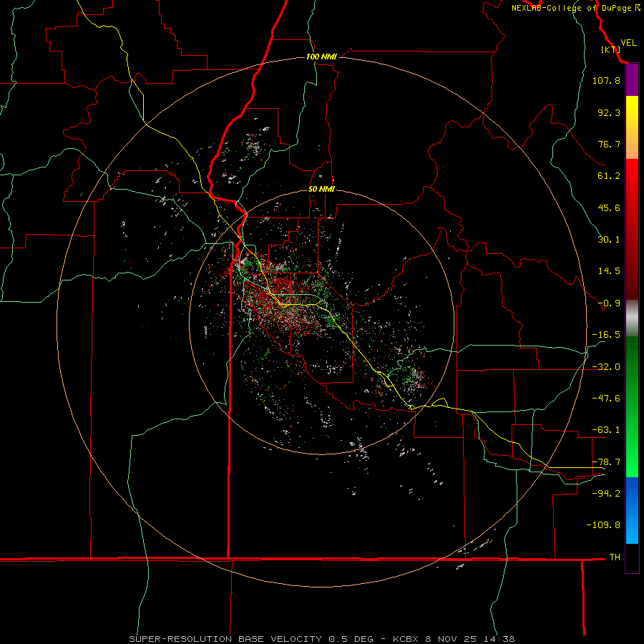
Task: Select the 61.2 legend value
Action: [x=609, y=176]
